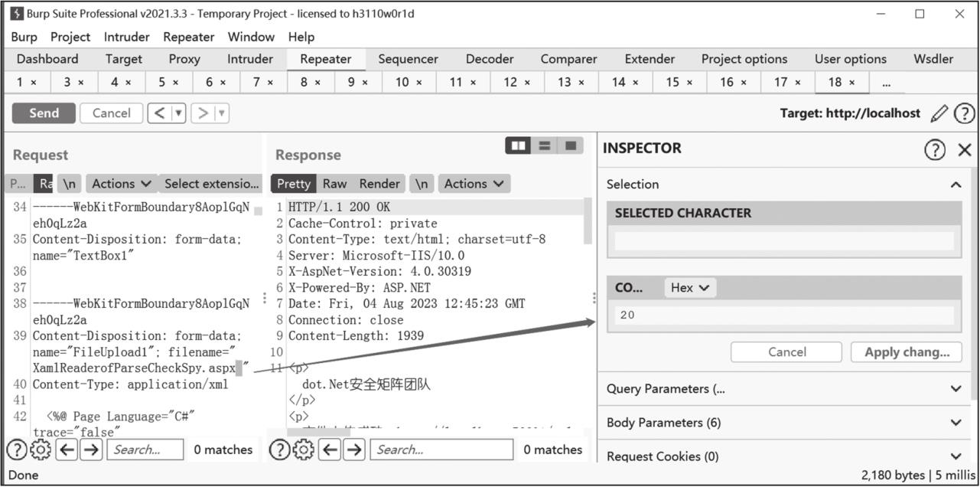Click the Inspector vertical scrollbar

(975, 283)
